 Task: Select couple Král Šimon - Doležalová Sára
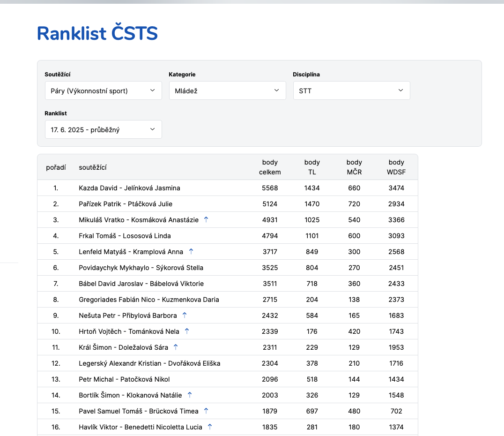pos(124,347)
